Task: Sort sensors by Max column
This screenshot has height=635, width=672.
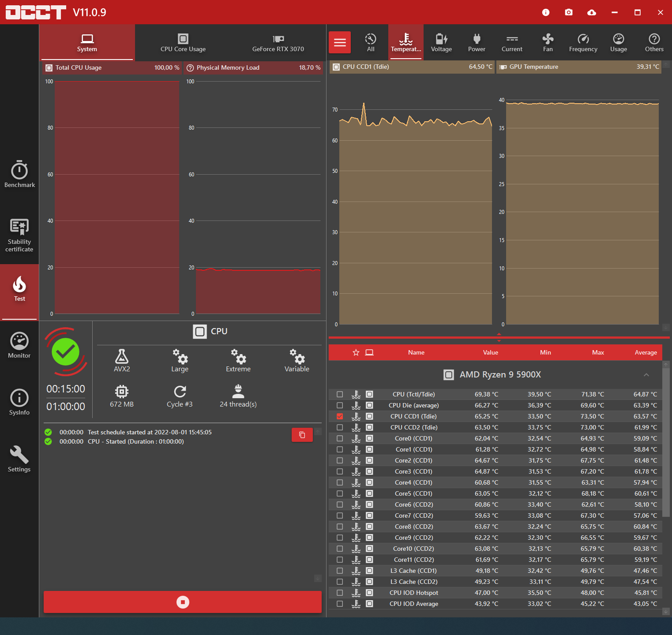Action: tap(598, 352)
